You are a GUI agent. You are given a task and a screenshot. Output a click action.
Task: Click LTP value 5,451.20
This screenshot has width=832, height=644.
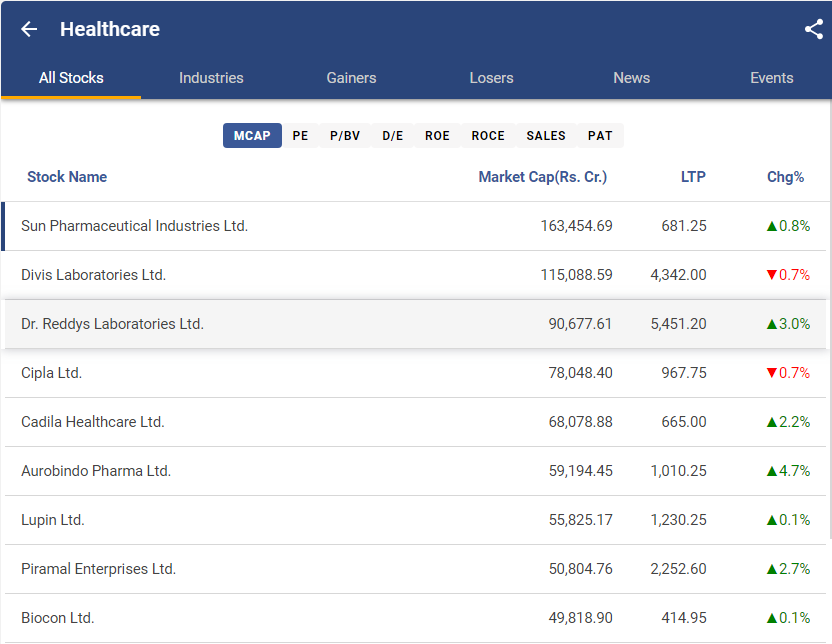[679, 324]
